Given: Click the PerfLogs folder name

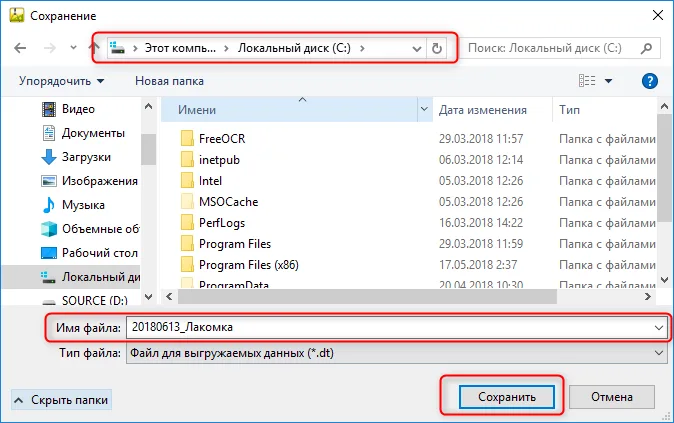Looking at the screenshot, I should pyautogui.click(x=222, y=223).
